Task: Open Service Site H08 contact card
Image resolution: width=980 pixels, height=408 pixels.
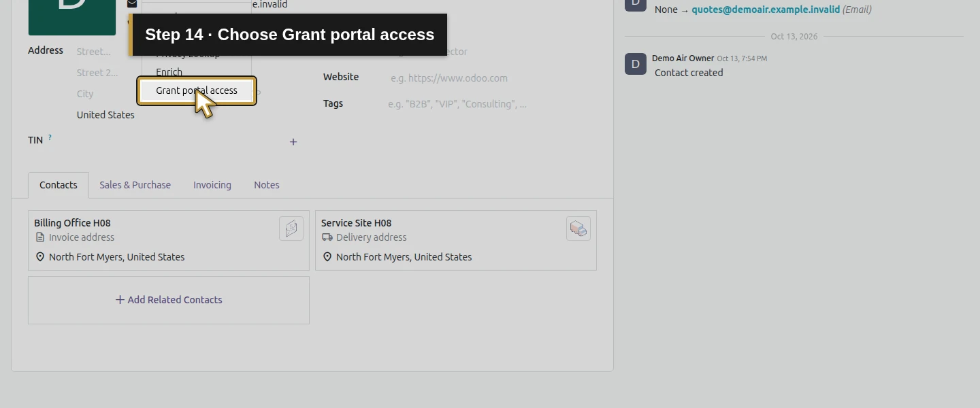Action: pyautogui.click(x=456, y=240)
